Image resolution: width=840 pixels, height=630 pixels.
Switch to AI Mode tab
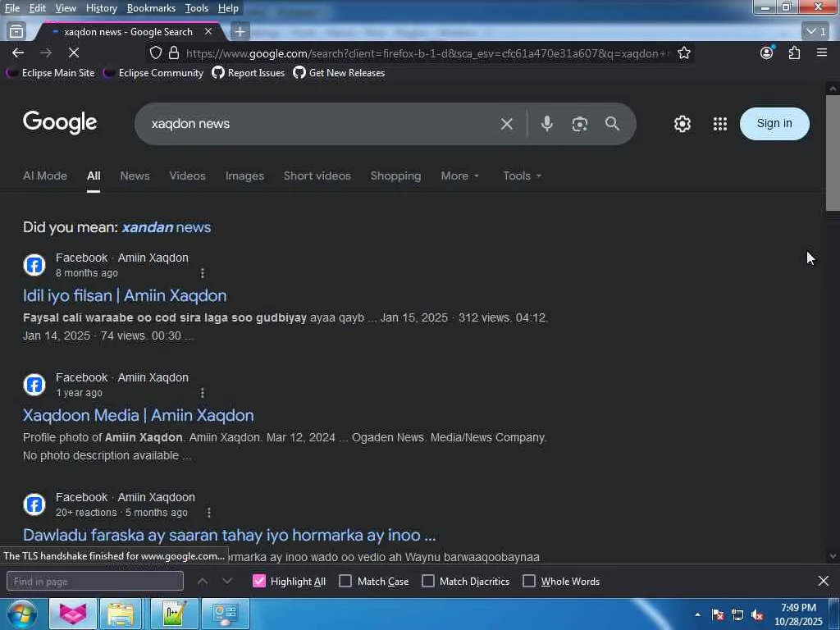pos(45,176)
